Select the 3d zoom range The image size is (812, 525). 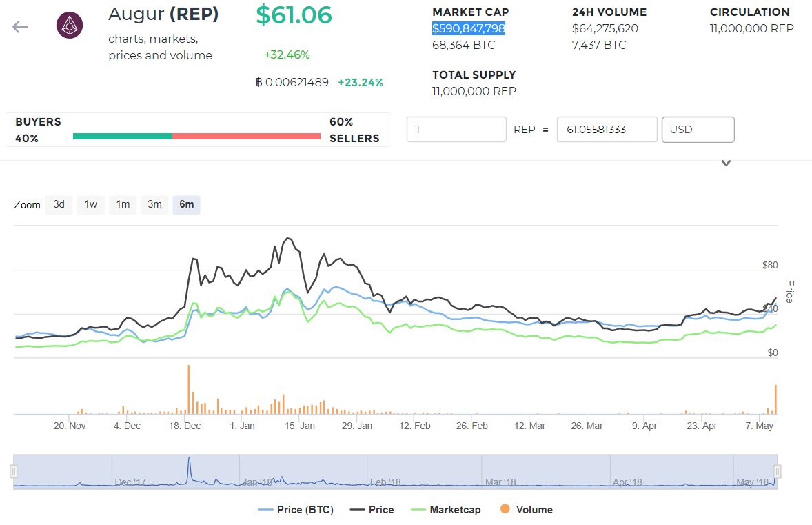pos(59,204)
